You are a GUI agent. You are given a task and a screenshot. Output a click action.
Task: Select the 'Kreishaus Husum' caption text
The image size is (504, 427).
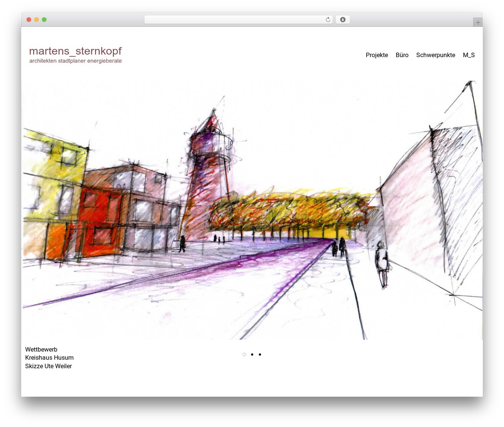click(49, 358)
